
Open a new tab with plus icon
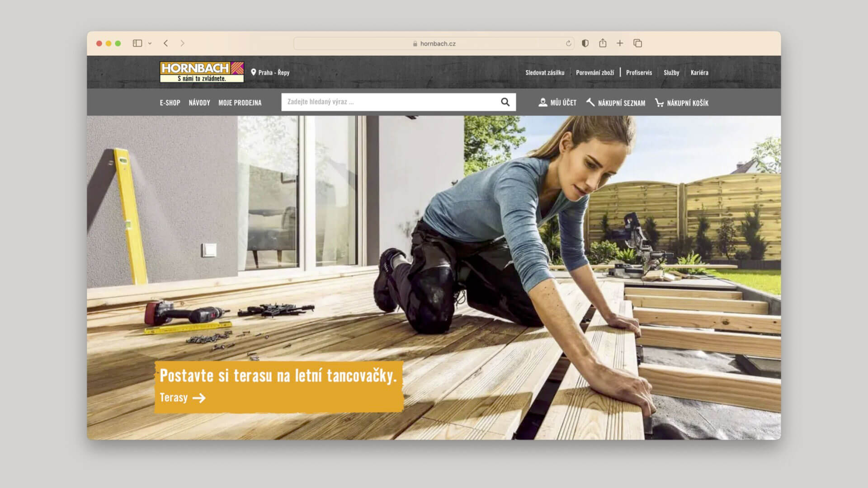click(x=620, y=43)
